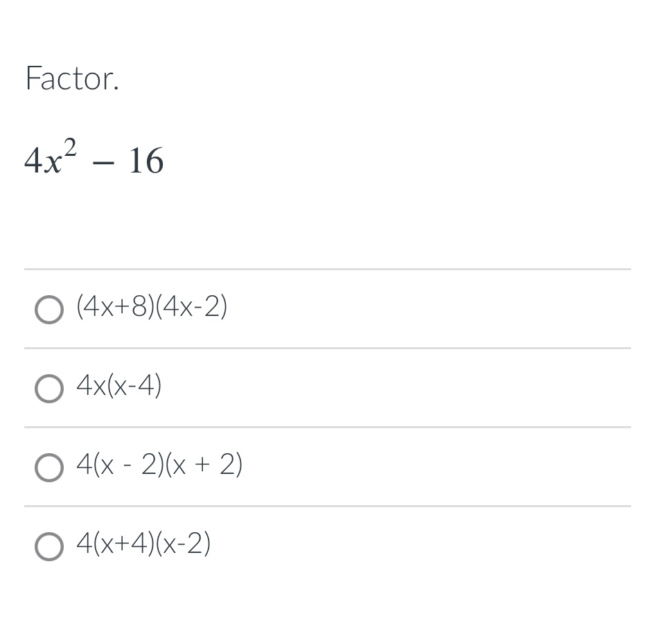Click the number 16 in the expression
This screenshot has height=625, width=672.
pyautogui.click(x=146, y=161)
